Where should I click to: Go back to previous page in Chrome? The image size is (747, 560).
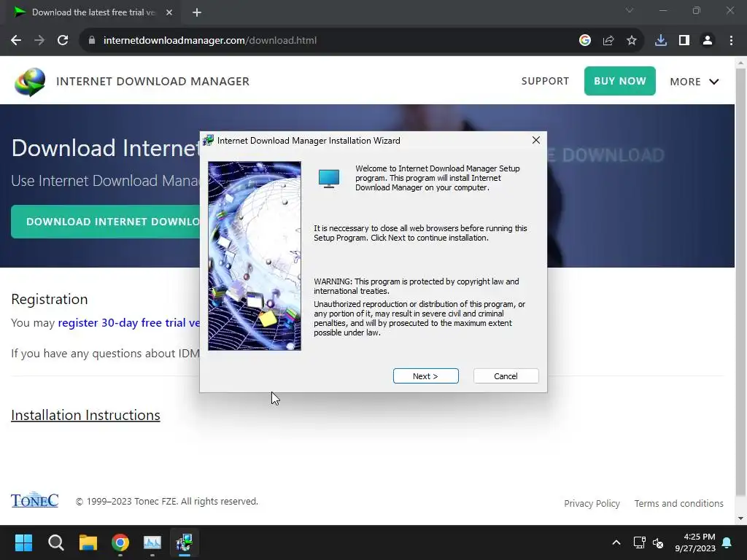point(16,40)
